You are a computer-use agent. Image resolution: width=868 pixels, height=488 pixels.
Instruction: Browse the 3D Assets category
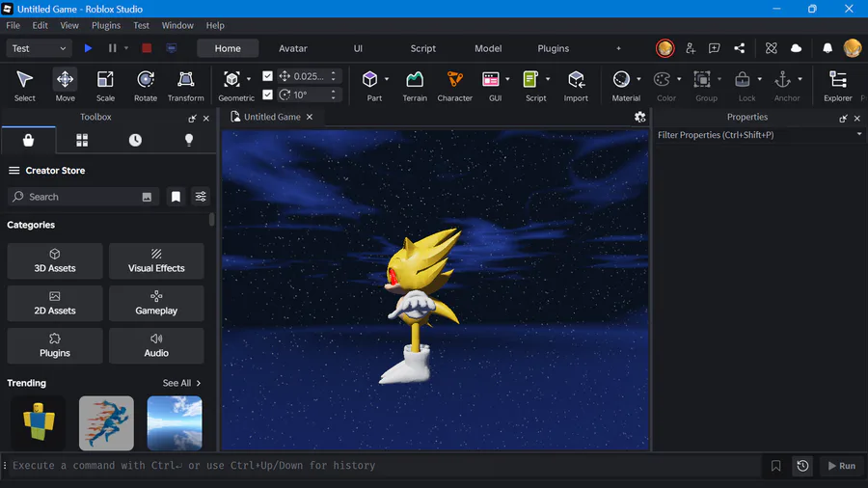point(55,260)
